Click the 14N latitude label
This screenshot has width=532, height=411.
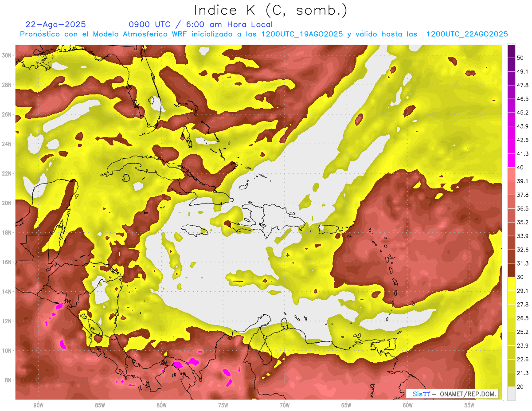7,291
